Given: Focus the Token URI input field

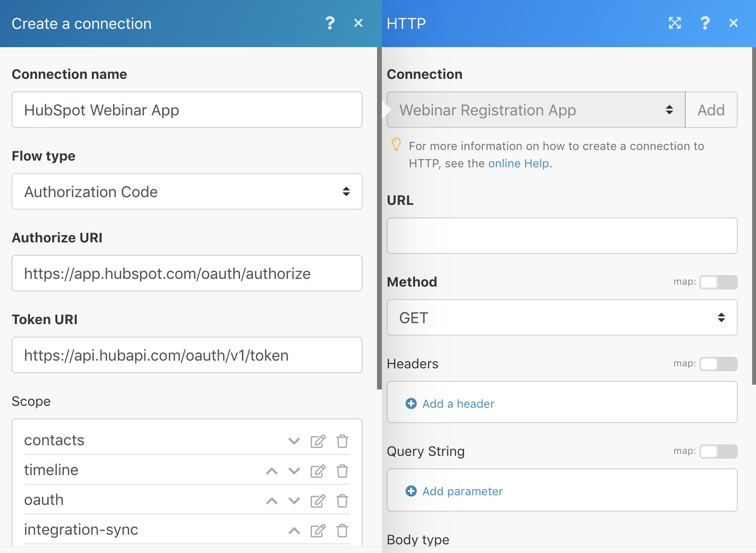Looking at the screenshot, I should 187,355.
